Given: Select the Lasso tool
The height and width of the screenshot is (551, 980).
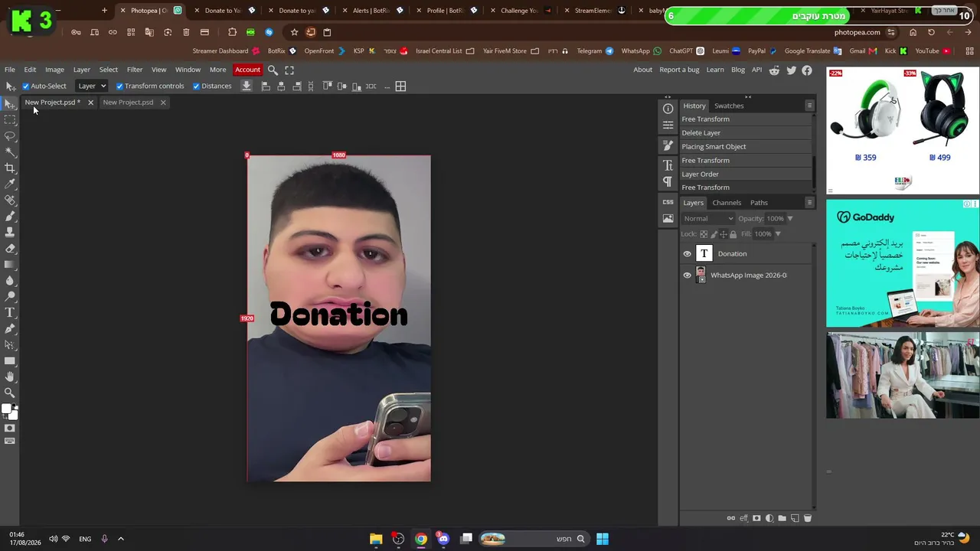Looking at the screenshot, I should click(x=10, y=135).
